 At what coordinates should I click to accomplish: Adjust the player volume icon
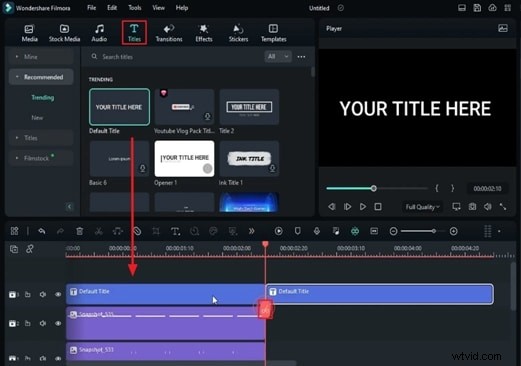(x=488, y=207)
